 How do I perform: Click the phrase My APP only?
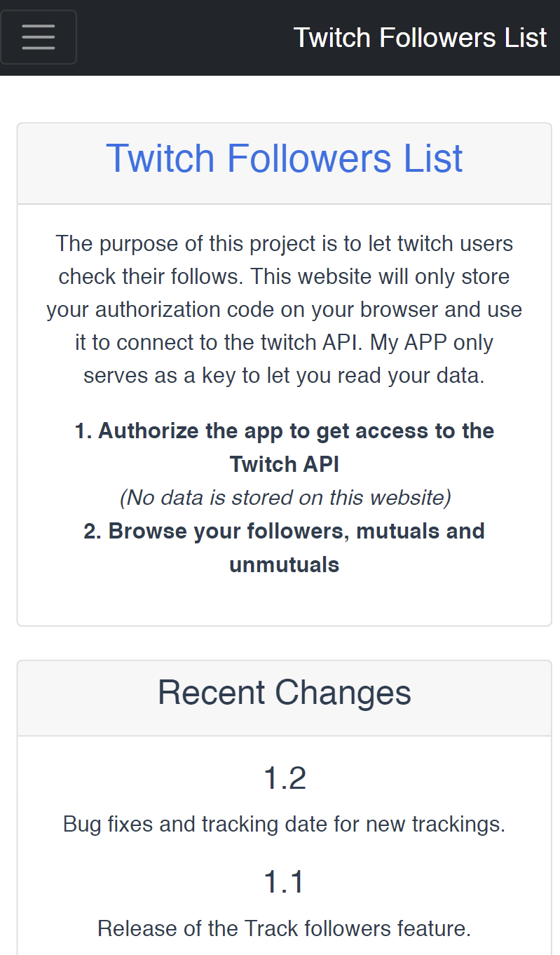pos(432,343)
